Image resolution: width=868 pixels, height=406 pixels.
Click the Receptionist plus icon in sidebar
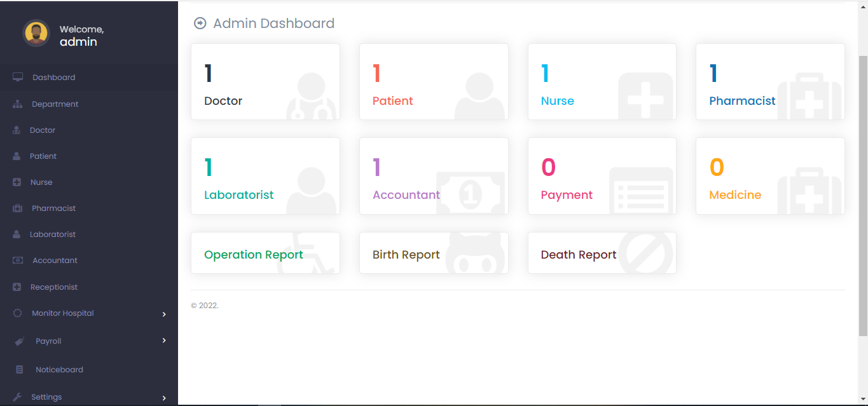17,287
